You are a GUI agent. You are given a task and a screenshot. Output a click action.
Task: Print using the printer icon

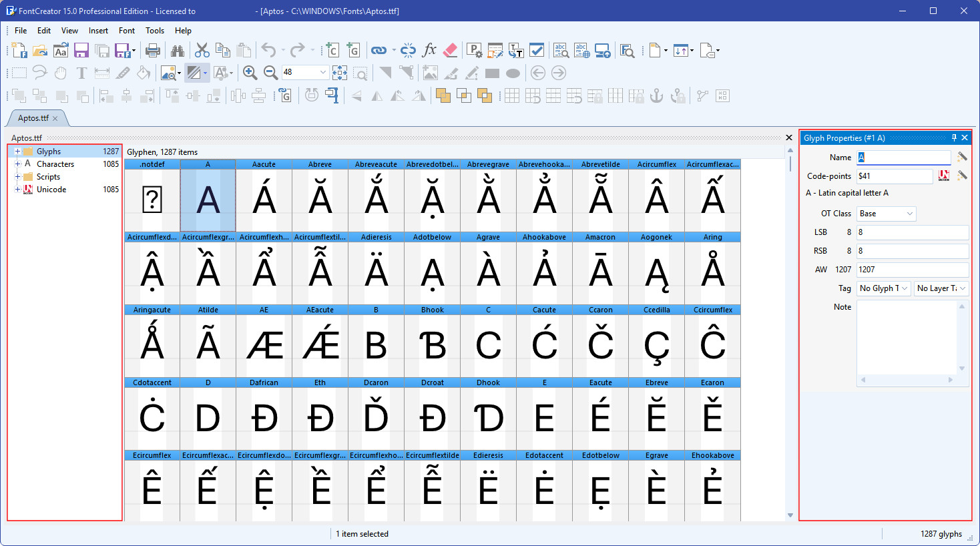pyautogui.click(x=153, y=50)
